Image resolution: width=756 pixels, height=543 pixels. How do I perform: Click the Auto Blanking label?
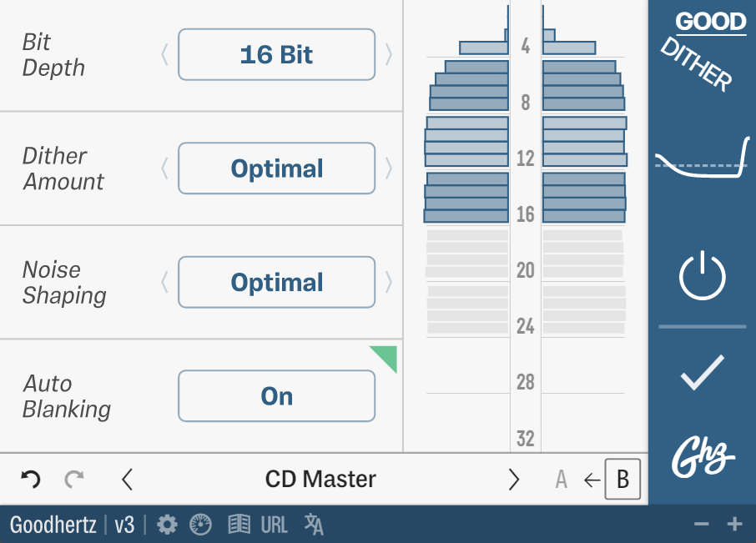pos(67,396)
